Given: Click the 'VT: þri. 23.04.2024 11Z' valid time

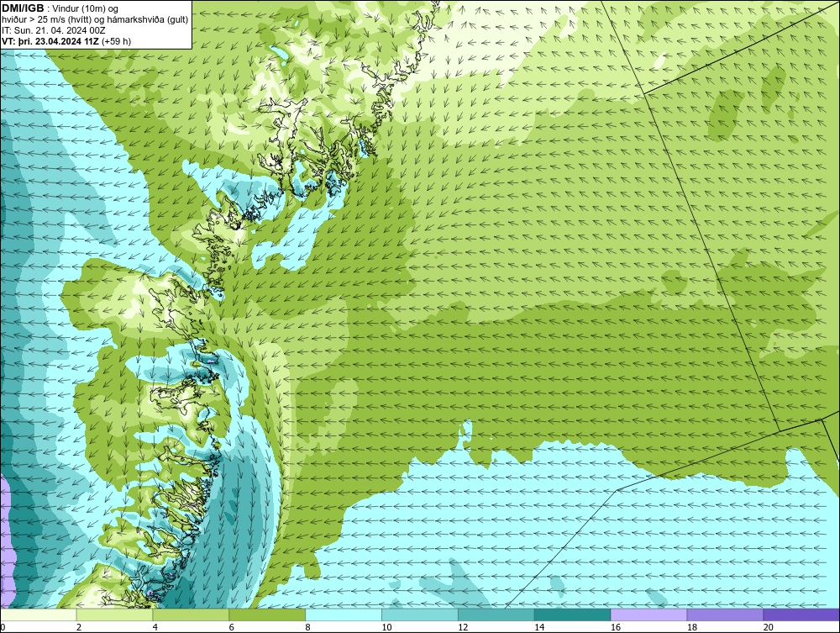Looking at the screenshot, I should 50,40.
